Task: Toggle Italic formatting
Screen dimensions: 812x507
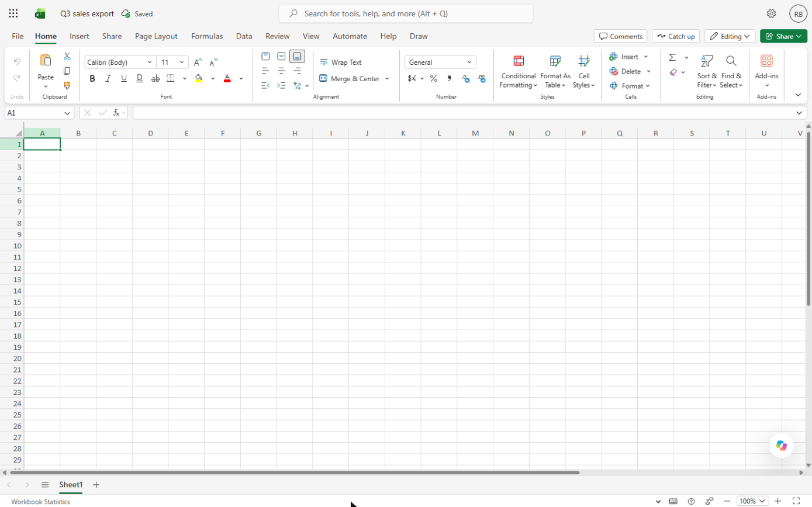Action: tap(108, 78)
